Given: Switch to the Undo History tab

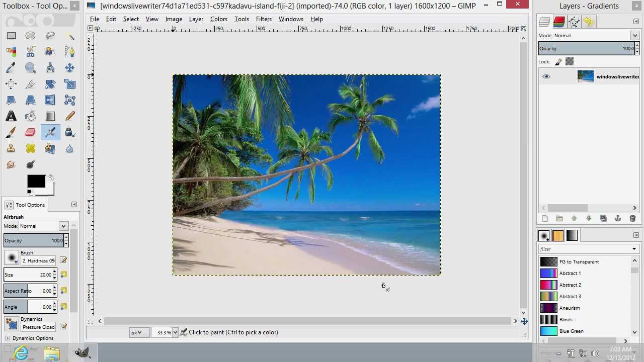Looking at the screenshot, I should [589, 22].
